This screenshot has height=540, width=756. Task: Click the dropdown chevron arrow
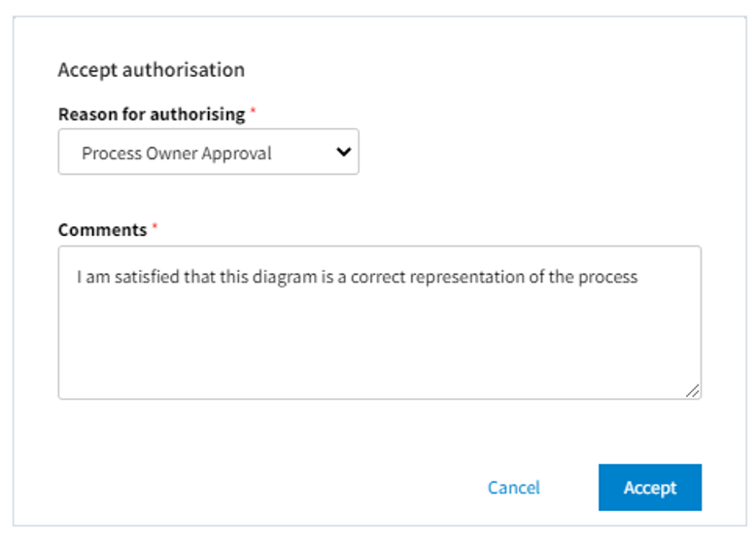click(342, 152)
